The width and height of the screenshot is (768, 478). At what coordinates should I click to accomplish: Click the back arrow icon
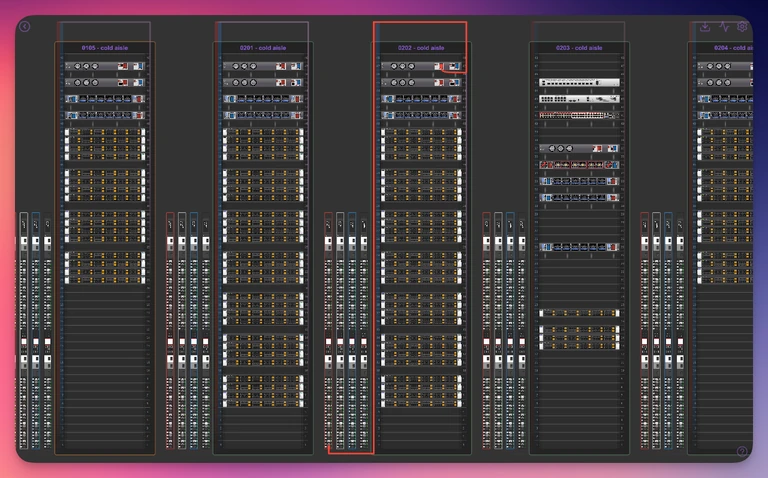tap(24, 26)
